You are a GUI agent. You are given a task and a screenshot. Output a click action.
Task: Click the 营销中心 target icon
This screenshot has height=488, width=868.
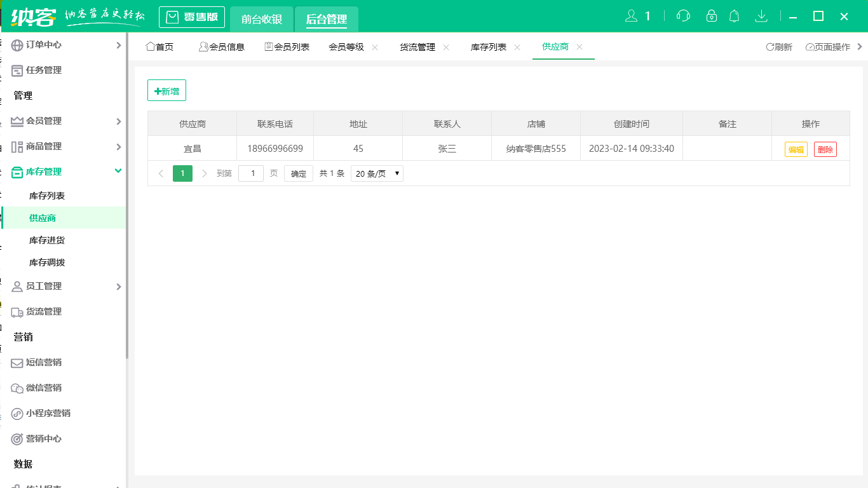click(x=17, y=438)
